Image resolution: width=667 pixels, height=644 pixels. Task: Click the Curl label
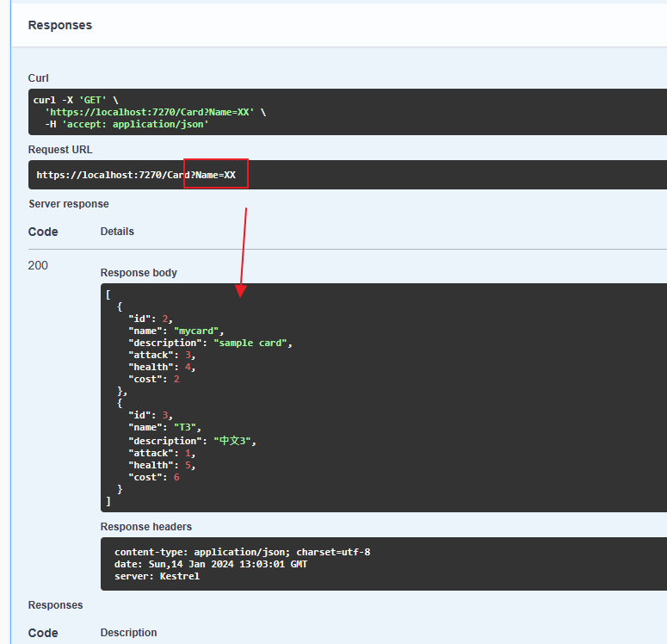(38, 78)
